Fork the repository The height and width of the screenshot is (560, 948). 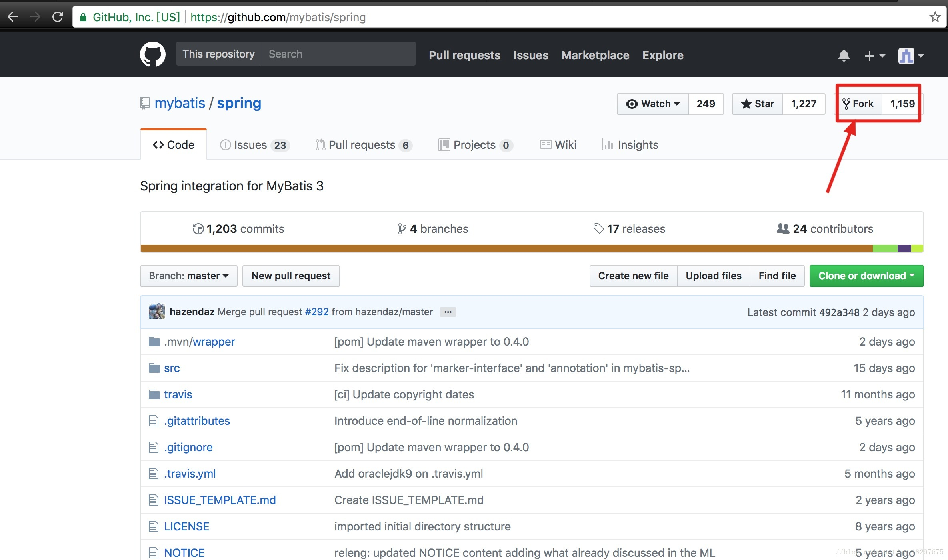coord(858,104)
